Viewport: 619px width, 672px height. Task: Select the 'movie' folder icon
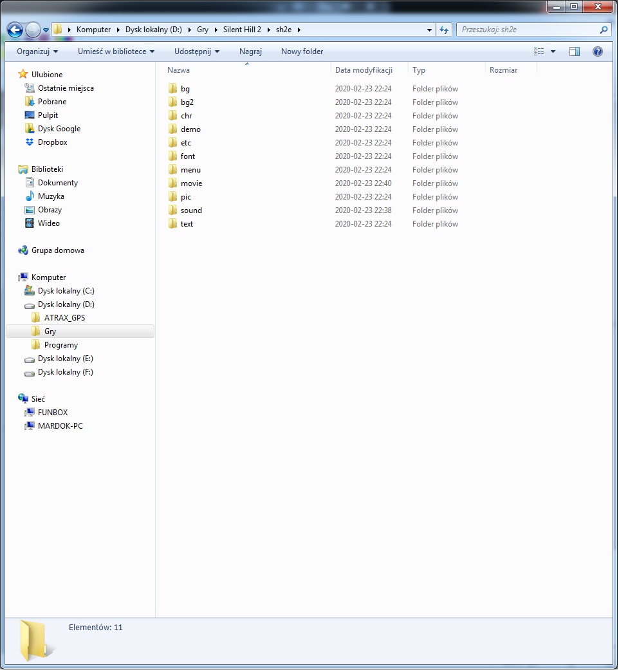click(172, 183)
